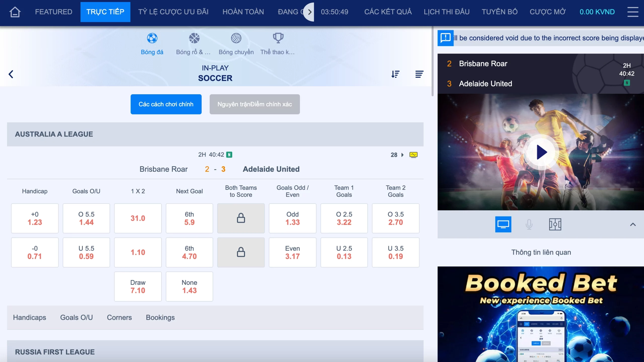Open TỶ LỆ CƯỢC ƯU ĐÃI tab
Image resolution: width=644 pixels, height=362 pixels.
pos(173,12)
